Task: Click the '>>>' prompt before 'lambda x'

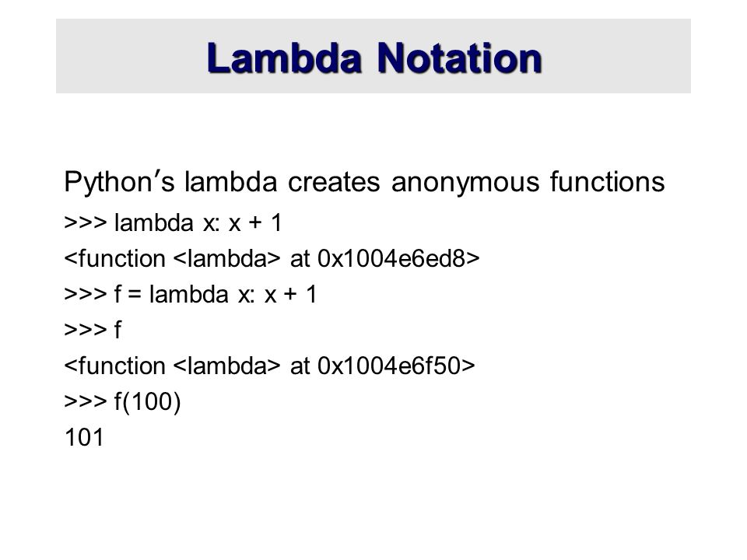Action: 86,223
